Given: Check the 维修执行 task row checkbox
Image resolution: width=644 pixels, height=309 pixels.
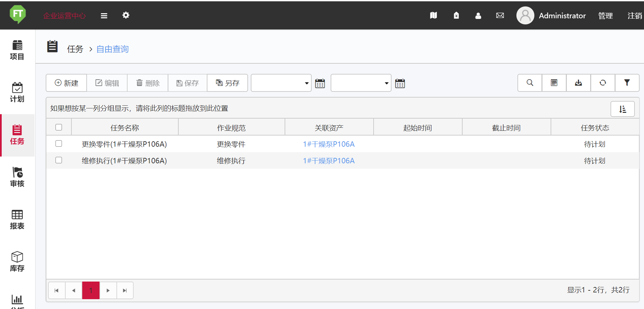Looking at the screenshot, I should point(59,160).
